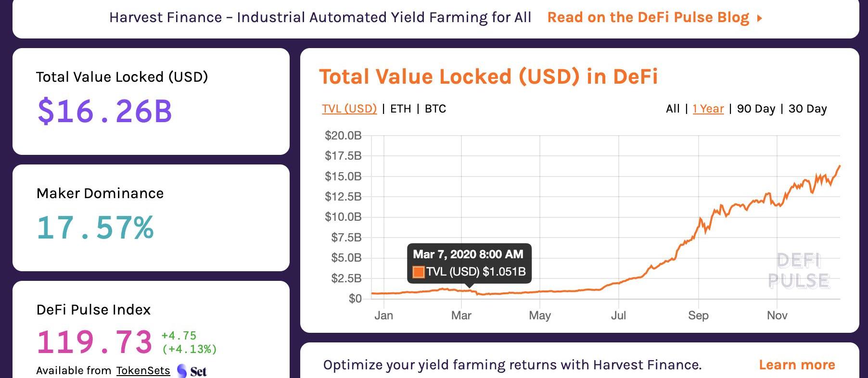
Task: Click the Harvest Finance banner headline
Action: (320, 18)
